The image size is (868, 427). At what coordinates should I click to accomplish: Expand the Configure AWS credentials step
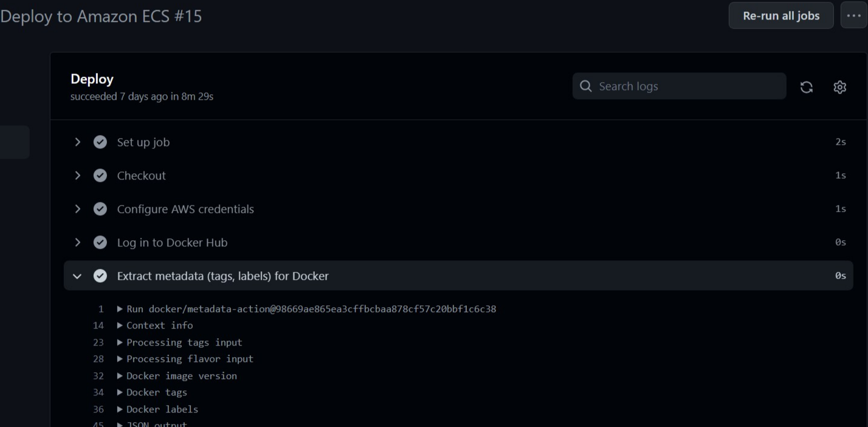coord(77,209)
